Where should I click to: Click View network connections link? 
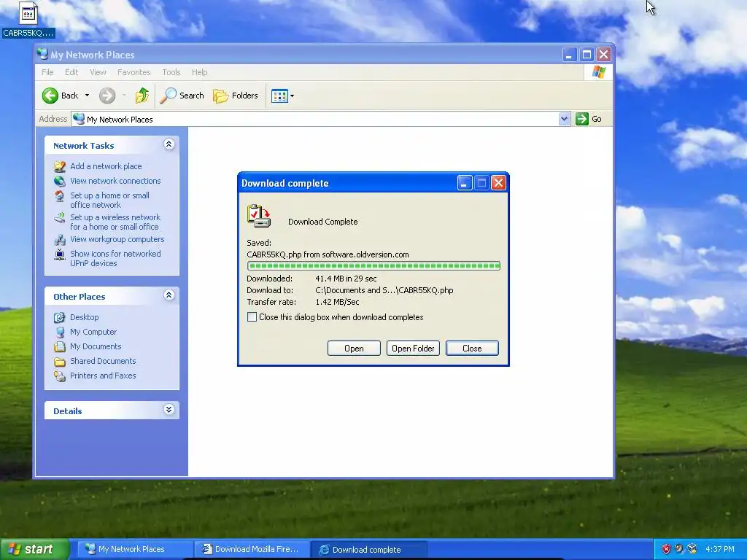coord(115,181)
